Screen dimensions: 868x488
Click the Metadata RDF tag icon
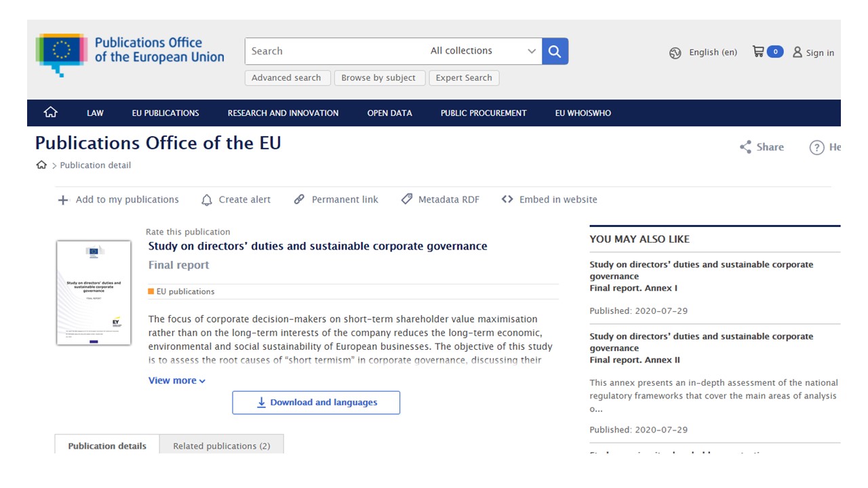[x=407, y=199]
